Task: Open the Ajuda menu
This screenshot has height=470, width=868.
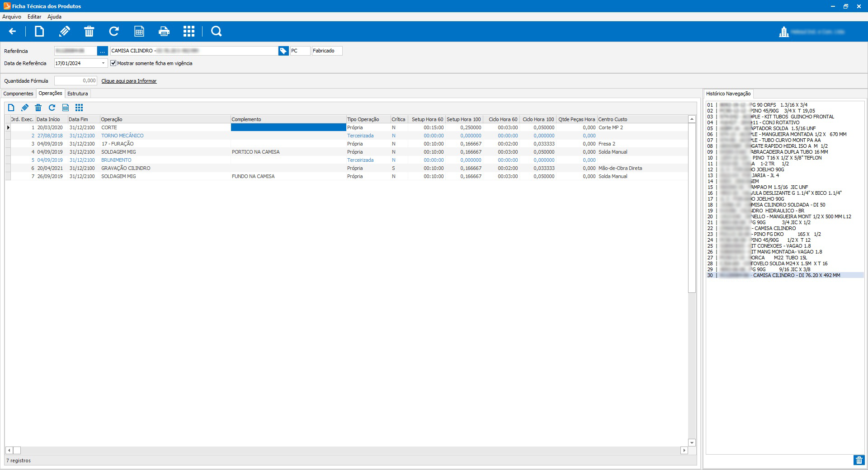Action: click(54, 17)
